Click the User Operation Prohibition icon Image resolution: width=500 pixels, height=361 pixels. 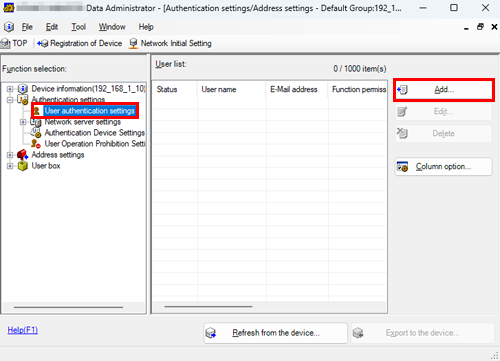tap(36, 144)
